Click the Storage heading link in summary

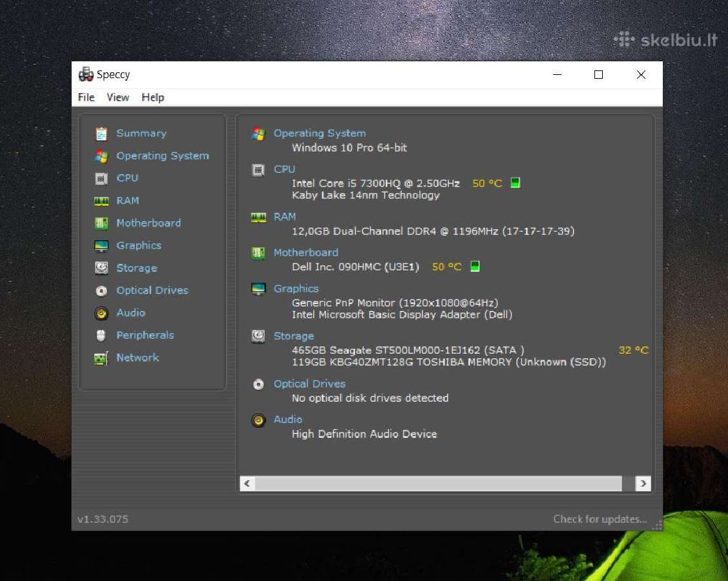point(294,336)
